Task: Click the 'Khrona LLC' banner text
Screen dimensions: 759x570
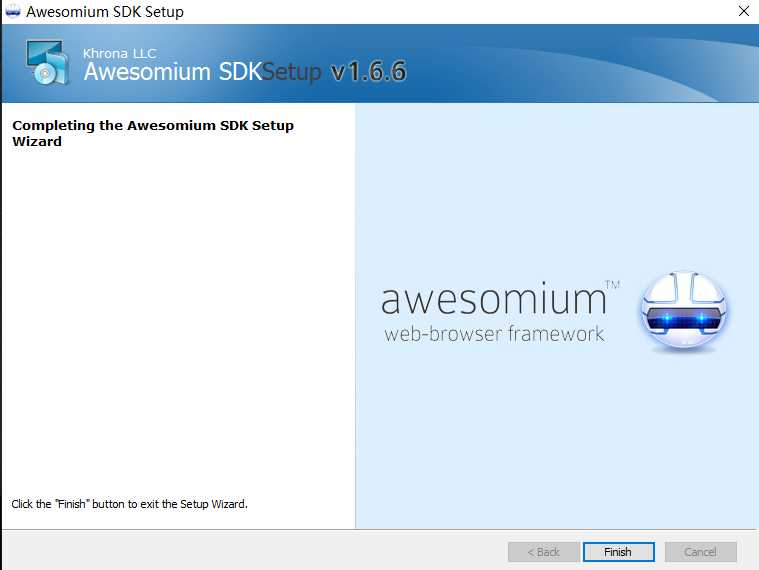Action: (120, 53)
